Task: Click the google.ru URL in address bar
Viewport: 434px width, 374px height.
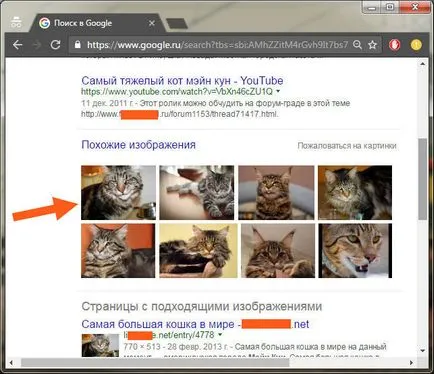Action: (217, 45)
